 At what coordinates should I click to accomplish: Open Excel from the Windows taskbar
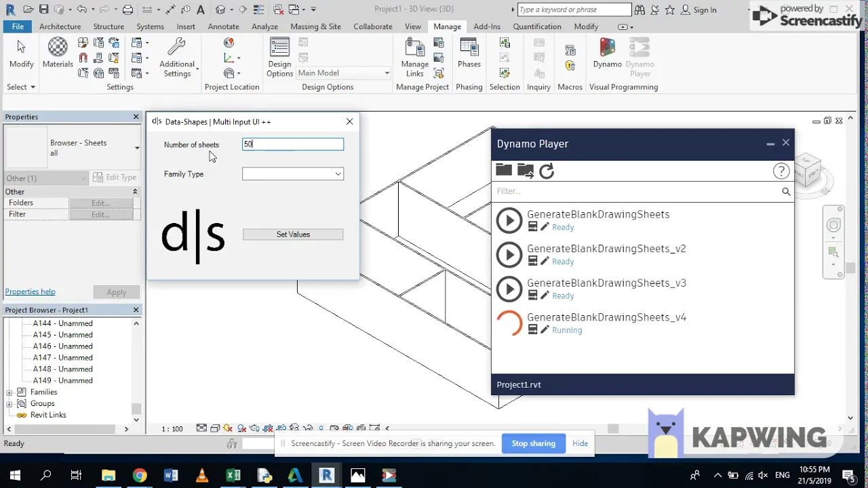233,475
